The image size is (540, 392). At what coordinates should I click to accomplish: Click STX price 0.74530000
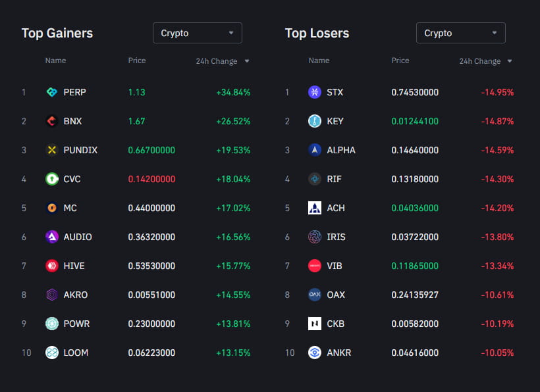(415, 92)
